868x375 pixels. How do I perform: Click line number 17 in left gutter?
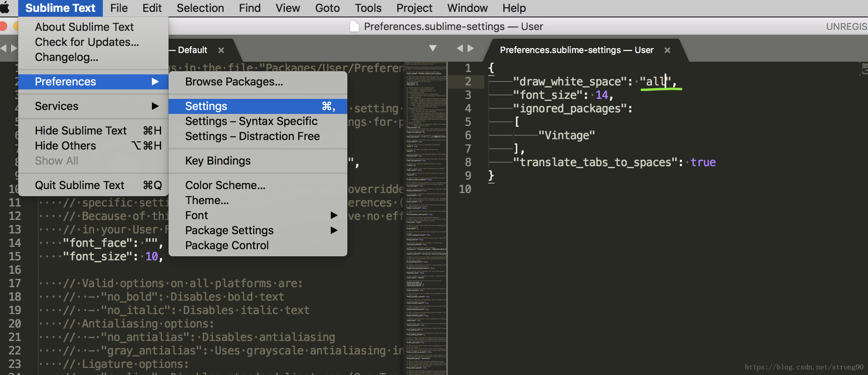(15, 283)
